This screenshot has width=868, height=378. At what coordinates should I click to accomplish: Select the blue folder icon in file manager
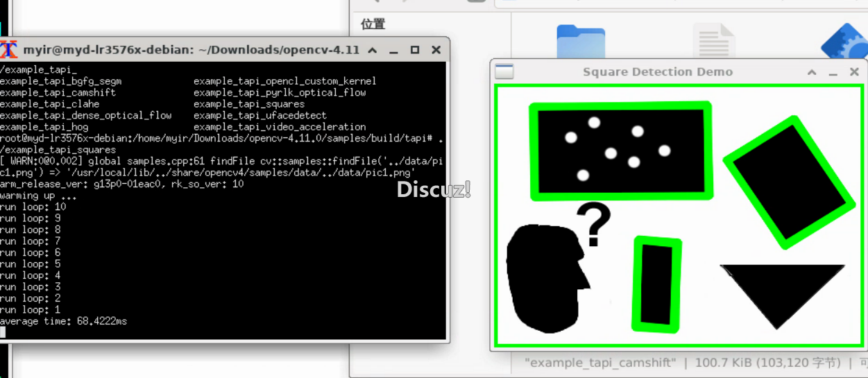[580, 42]
